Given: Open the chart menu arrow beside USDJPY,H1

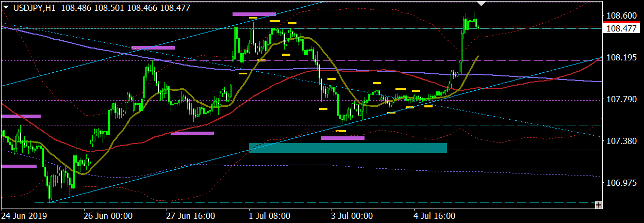Looking at the screenshot, I should coord(6,8).
